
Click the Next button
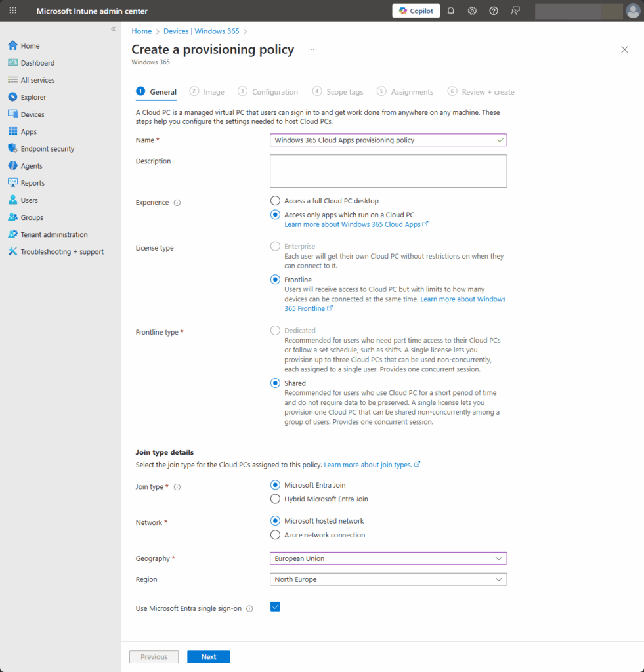coord(208,657)
